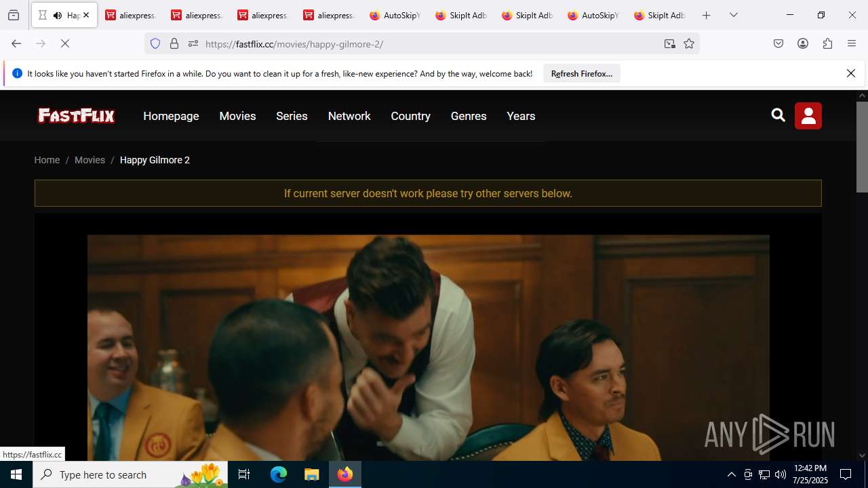Viewport: 868px width, 488px height.
Task: Click the Happy Gilmore 2 breadcrumb text
Action: coord(155,160)
